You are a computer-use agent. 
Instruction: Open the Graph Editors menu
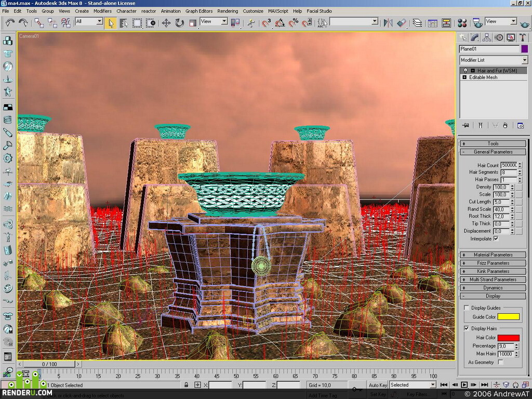pyautogui.click(x=199, y=11)
